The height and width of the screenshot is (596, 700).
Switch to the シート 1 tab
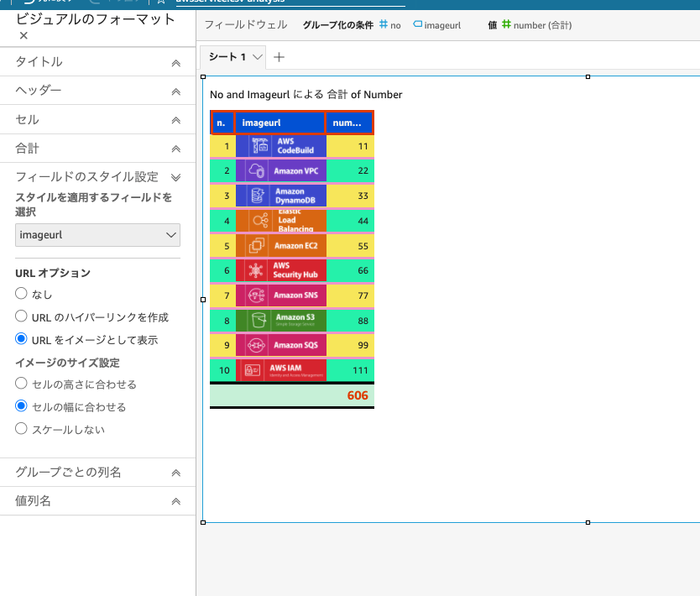(x=227, y=57)
